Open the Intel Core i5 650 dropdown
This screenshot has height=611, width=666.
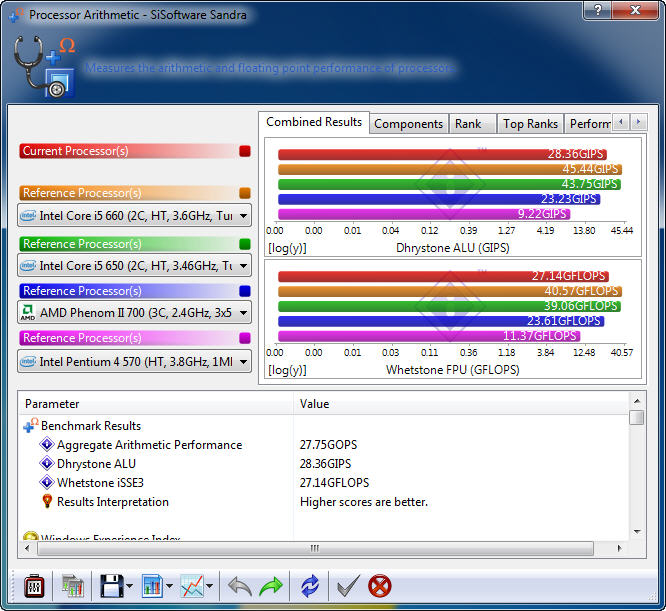(x=134, y=266)
